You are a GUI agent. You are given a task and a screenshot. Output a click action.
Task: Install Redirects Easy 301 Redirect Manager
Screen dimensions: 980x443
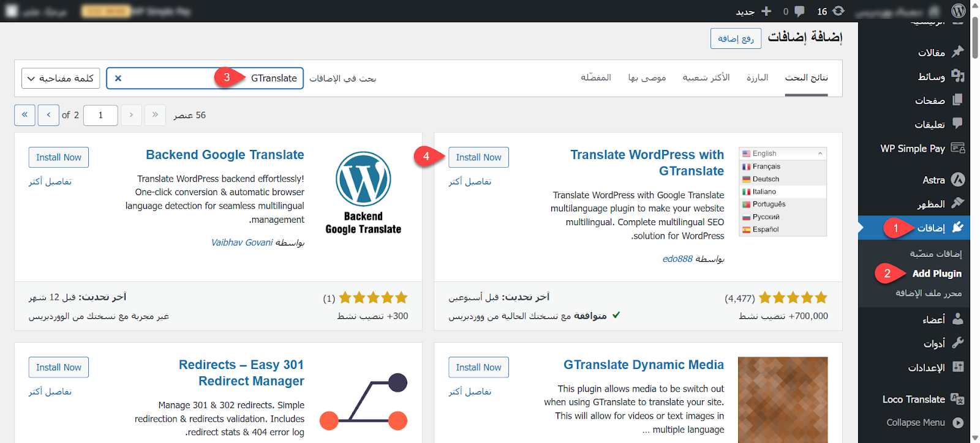(x=59, y=367)
